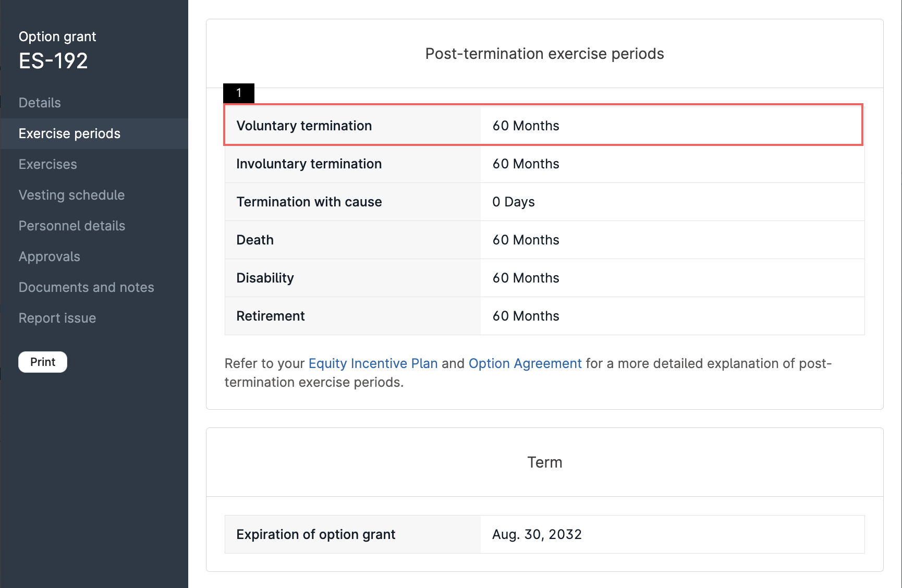This screenshot has height=588, width=902.
Task: Open the Option Agreement link
Action: coord(525,363)
